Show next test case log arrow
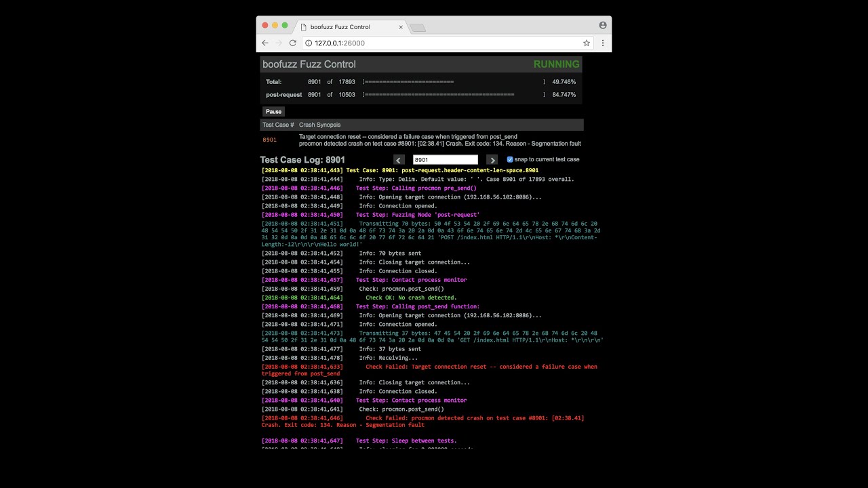 pos(492,160)
